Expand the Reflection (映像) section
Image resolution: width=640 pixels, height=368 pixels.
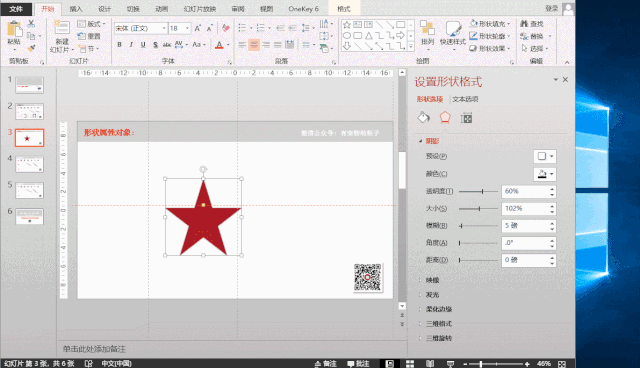coord(420,280)
